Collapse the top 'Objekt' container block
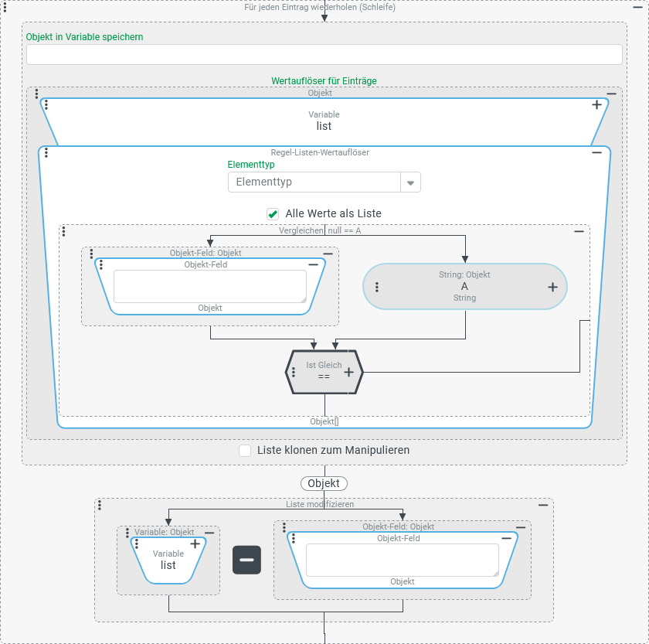Image resolution: width=649 pixels, height=644 pixels. pyautogui.click(x=611, y=94)
